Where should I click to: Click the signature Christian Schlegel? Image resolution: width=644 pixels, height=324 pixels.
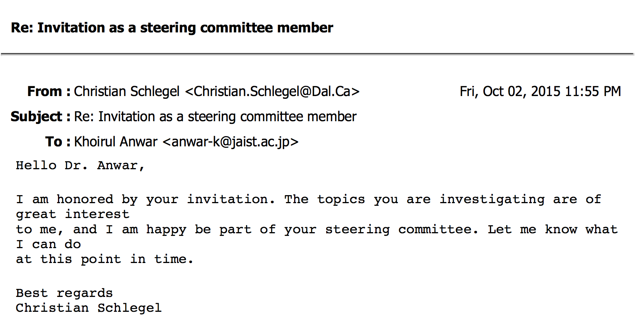[x=89, y=308]
